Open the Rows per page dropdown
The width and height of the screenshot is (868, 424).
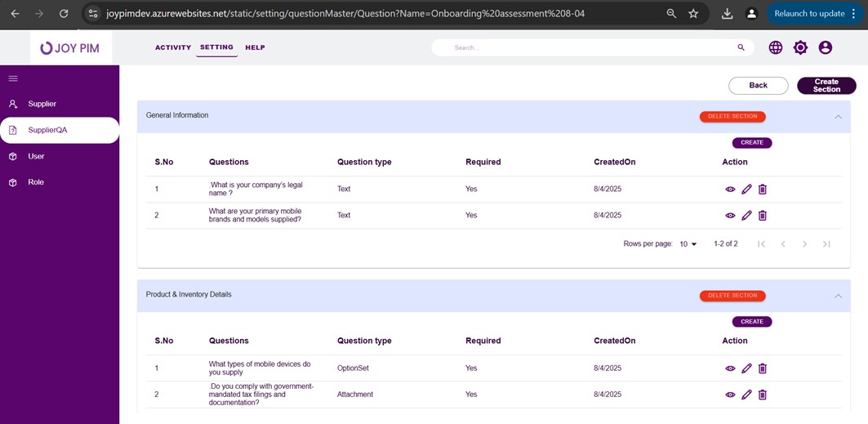(x=688, y=244)
